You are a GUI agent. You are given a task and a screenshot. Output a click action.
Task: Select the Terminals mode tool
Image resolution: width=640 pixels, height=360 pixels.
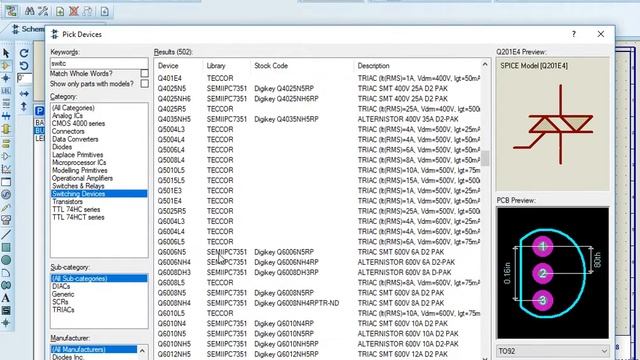click(6, 143)
